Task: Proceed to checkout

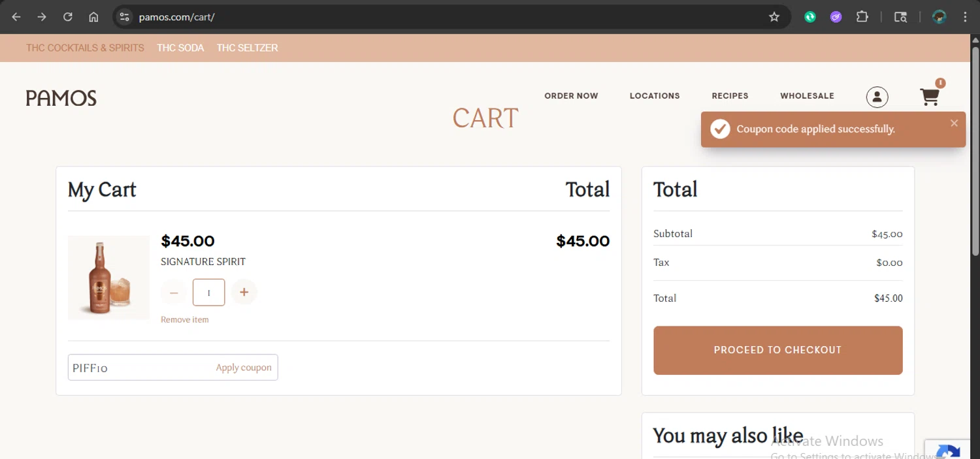Action: click(778, 351)
